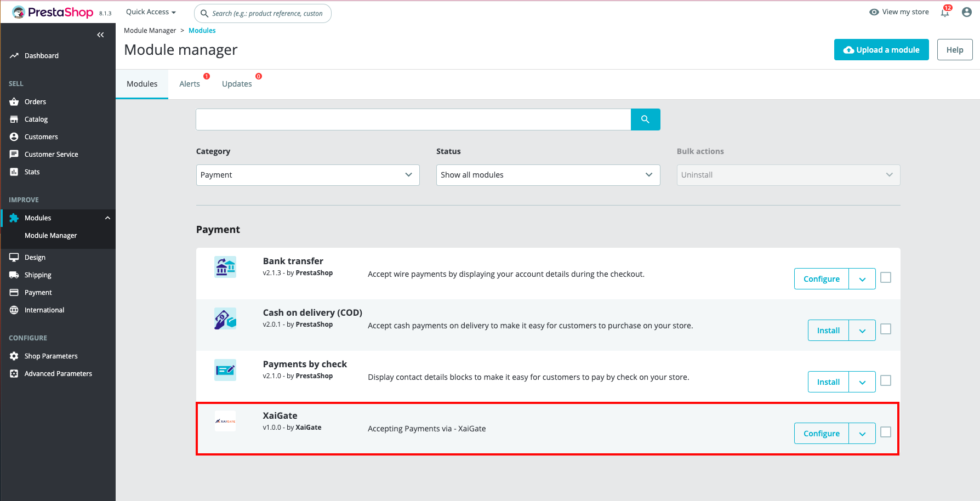Click the eye icon for View my store

point(874,12)
